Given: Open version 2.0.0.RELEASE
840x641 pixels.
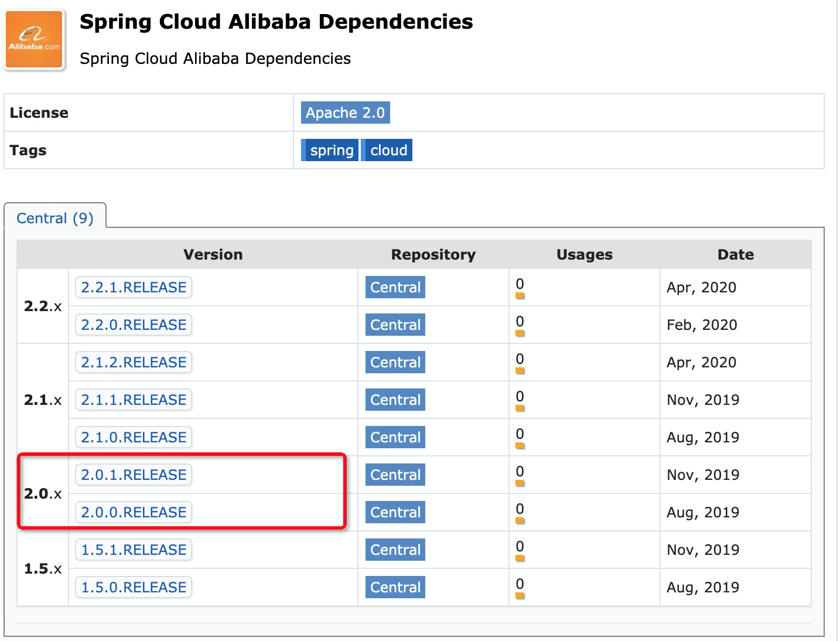Looking at the screenshot, I should pos(133,512).
